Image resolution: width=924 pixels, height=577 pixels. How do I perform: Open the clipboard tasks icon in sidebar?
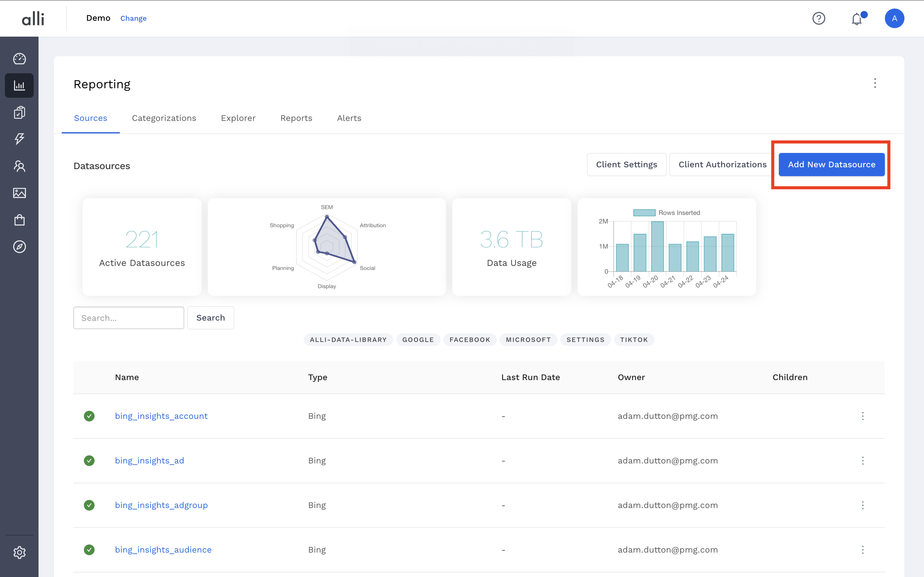pyautogui.click(x=19, y=112)
